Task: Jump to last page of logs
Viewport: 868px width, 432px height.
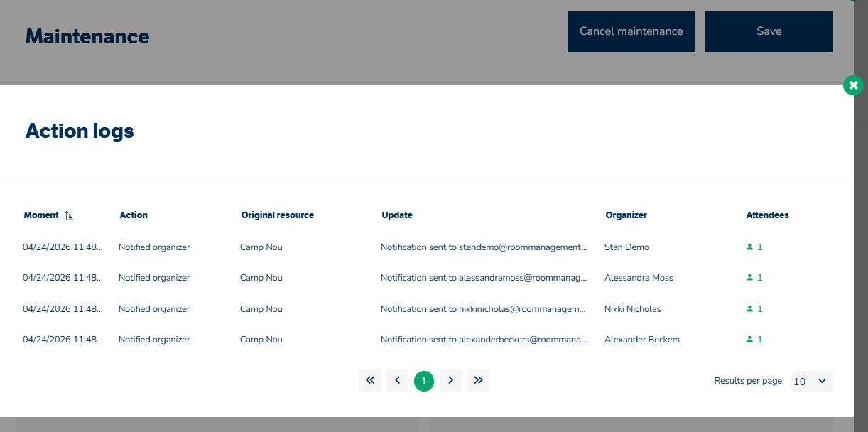Action: click(478, 381)
